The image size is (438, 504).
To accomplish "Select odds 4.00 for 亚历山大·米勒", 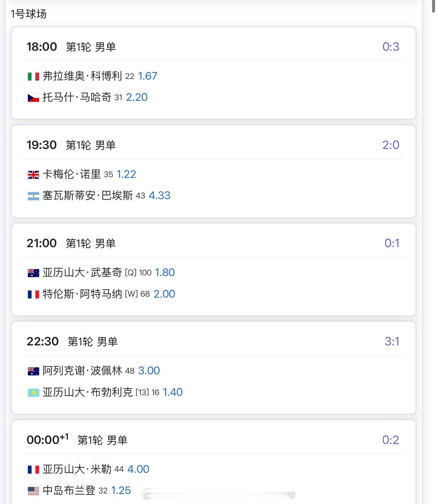I will (x=138, y=469).
